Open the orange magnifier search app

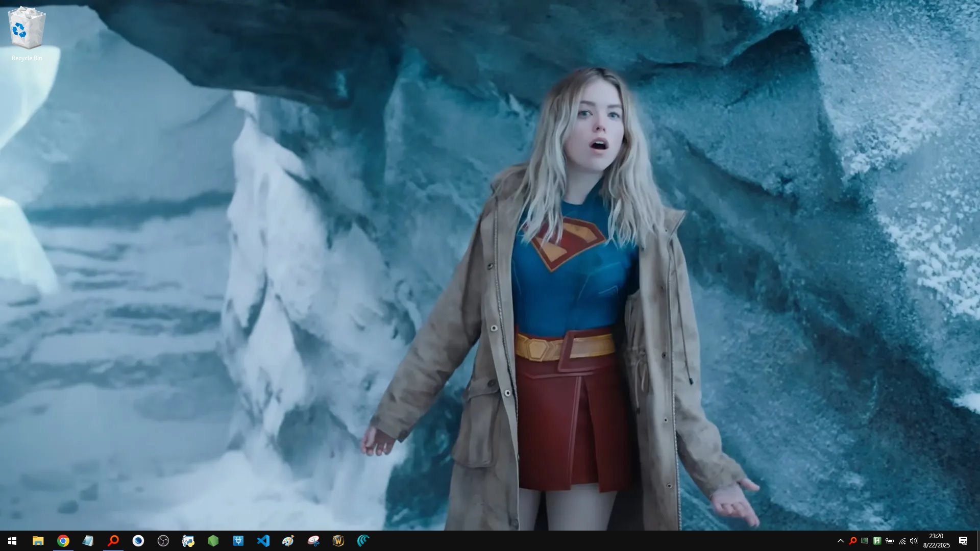[x=113, y=541]
